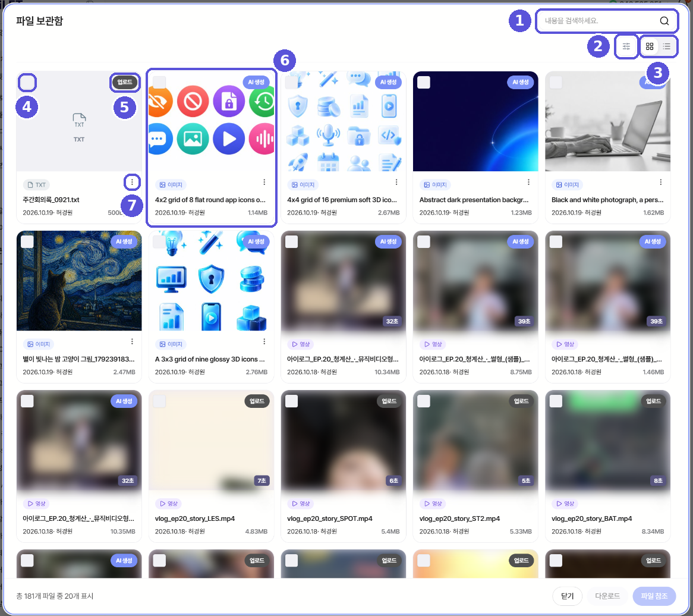Click the file name vlog_ep20_story_ST2.mp4
Screen dimensions: 693x616
[x=459, y=518]
